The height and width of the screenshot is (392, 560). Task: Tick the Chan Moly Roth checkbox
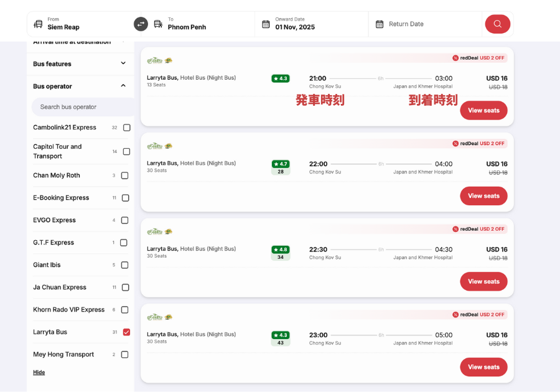124,175
